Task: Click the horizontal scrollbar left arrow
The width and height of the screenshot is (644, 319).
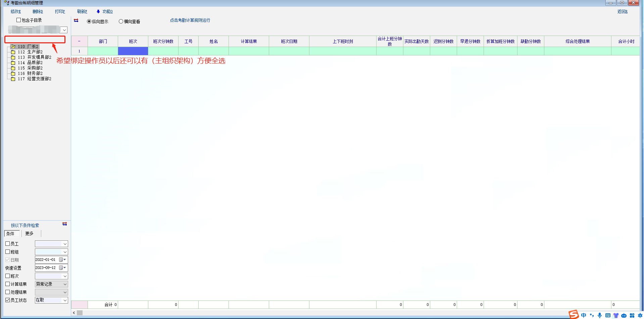Action: (74, 313)
